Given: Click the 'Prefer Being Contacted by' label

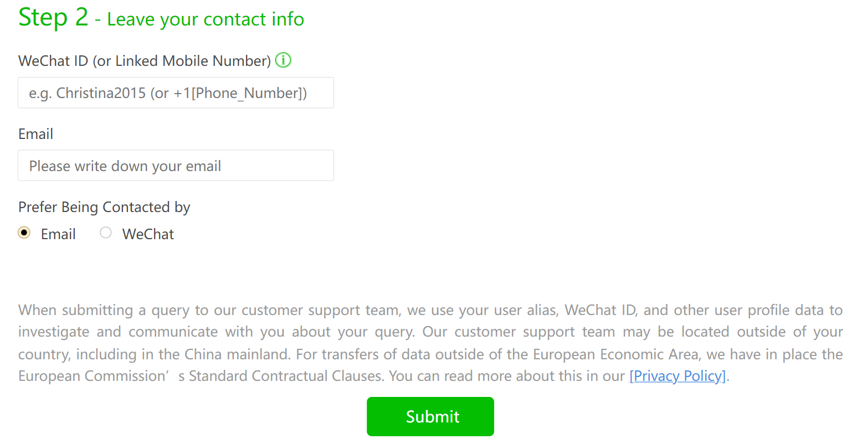Looking at the screenshot, I should point(104,207).
